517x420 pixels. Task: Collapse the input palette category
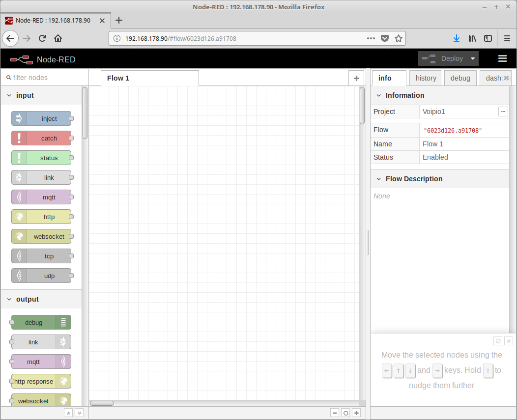[x=9, y=95]
